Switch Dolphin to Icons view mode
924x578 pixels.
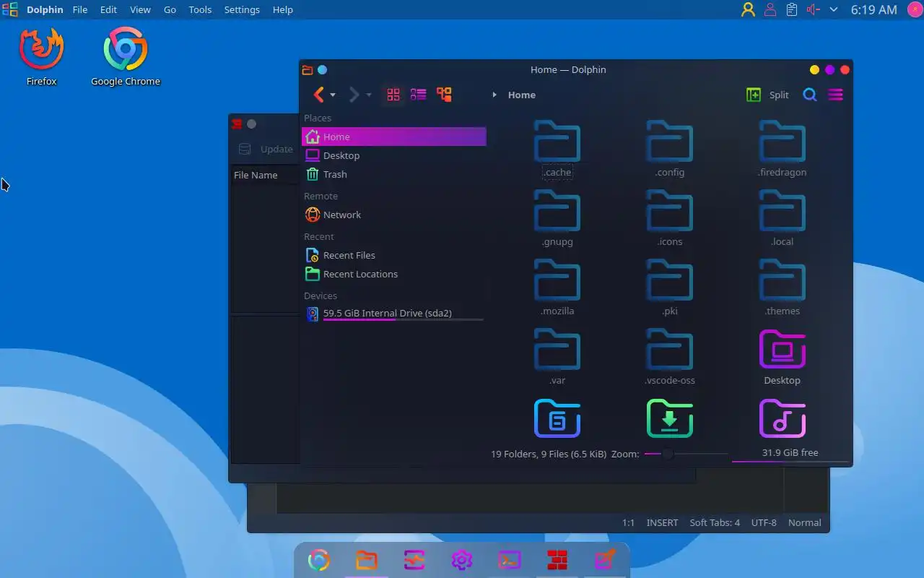[393, 95]
